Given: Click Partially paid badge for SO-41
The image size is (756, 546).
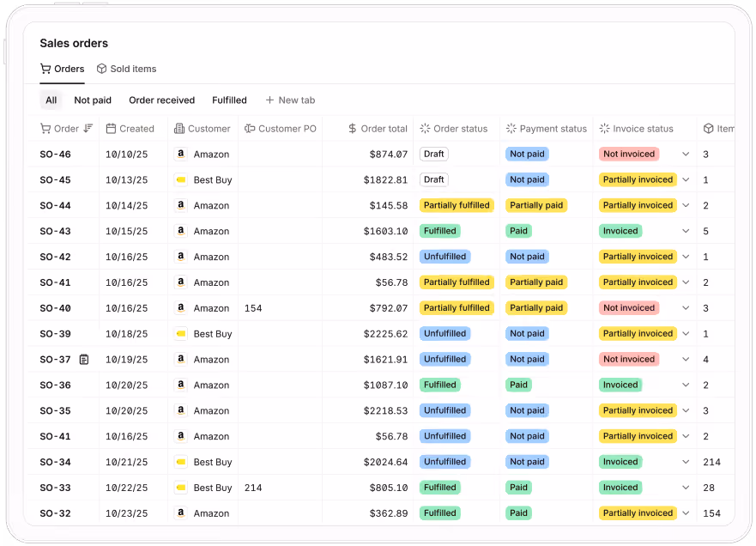Looking at the screenshot, I should [x=536, y=282].
